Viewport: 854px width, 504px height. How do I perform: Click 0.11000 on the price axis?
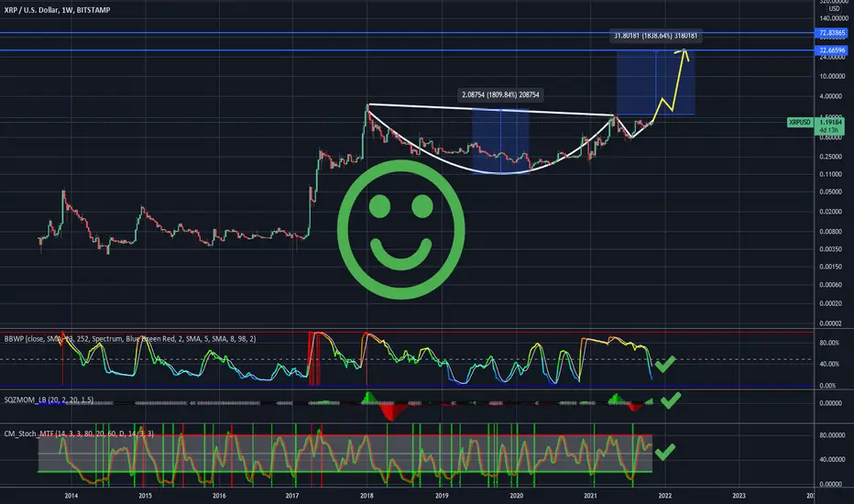832,174
